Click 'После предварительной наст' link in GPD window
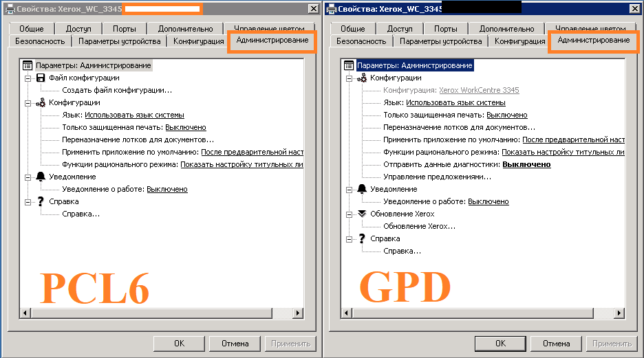Screen dimensions: 644x358 (x=573, y=140)
